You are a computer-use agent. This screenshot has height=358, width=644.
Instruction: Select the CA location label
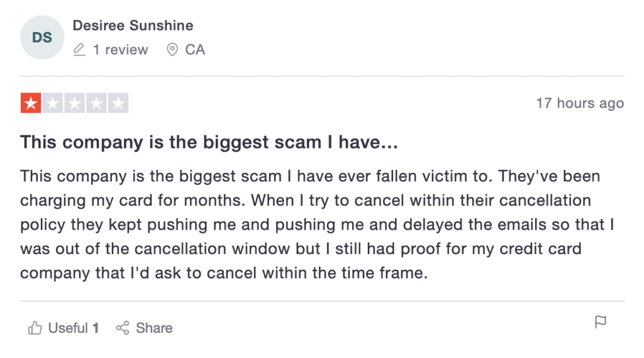(x=195, y=50)
